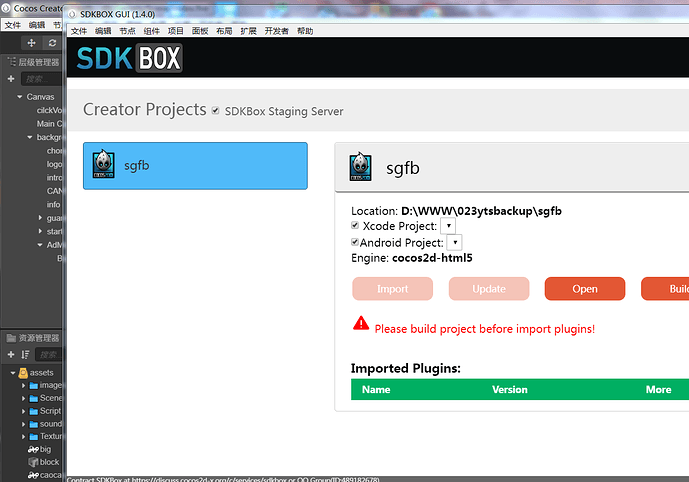Open the 组件 menu
This screenshot has height=482, width=689.
click(151, 31)
